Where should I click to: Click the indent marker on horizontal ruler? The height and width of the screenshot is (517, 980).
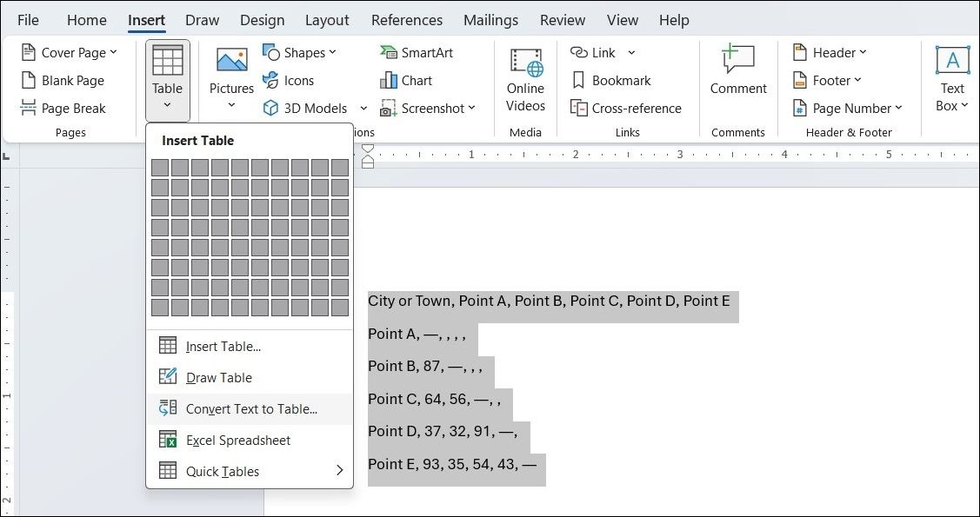click(x=368, y=156)
